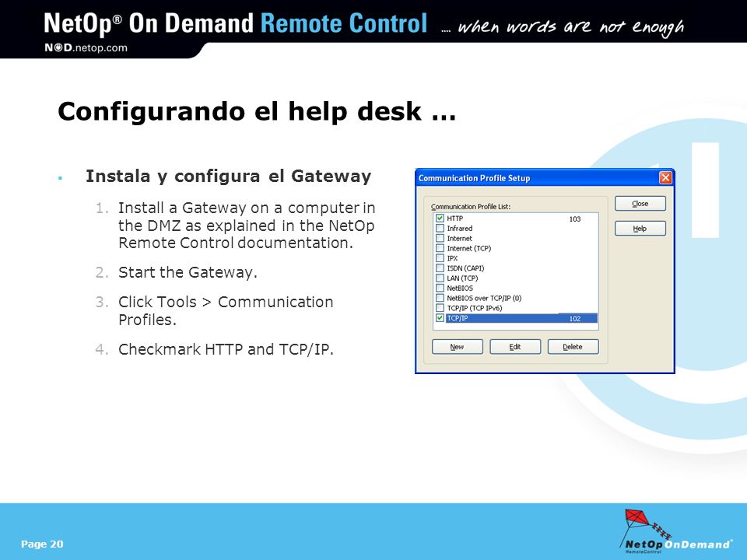Select the LAN (TCP) list row
The image size is (747, 560).
(x=516, y=278)
